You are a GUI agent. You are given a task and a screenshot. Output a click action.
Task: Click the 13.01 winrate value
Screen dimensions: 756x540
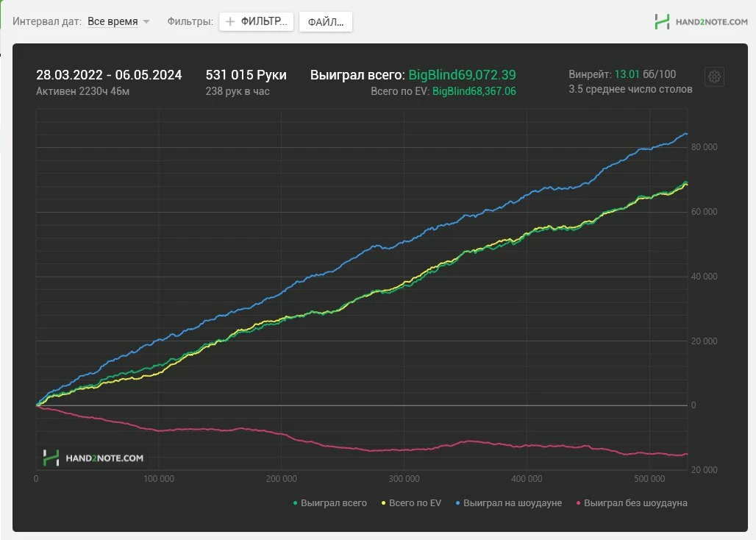point(627,74)
